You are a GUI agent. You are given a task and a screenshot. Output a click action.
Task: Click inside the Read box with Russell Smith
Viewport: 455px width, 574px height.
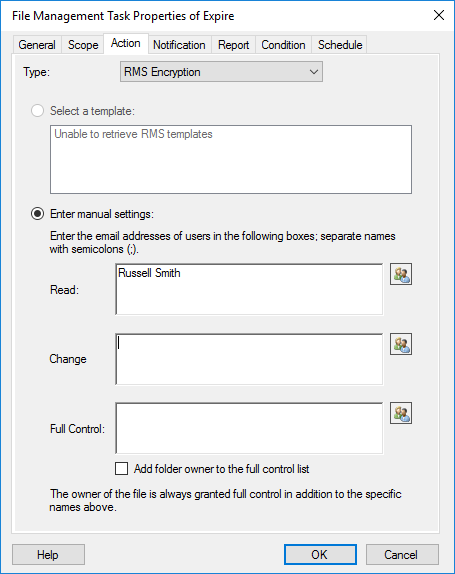click(x=249, y=289)
